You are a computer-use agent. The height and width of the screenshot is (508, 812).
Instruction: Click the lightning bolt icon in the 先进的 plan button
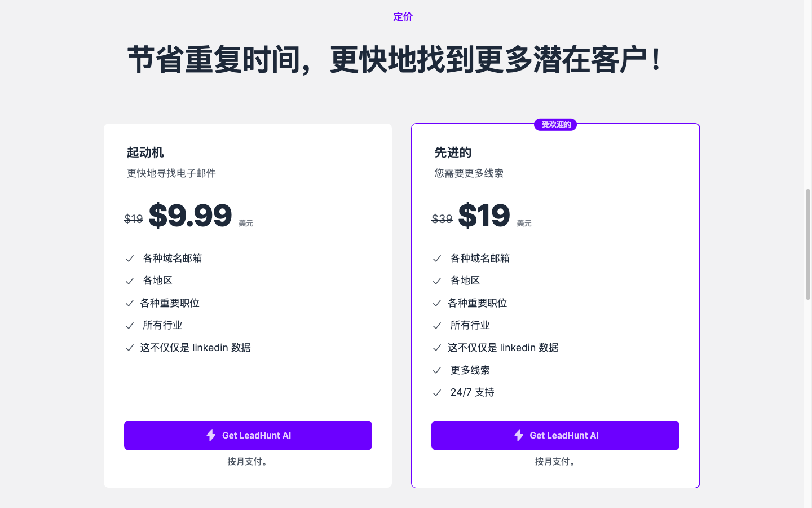519,435
